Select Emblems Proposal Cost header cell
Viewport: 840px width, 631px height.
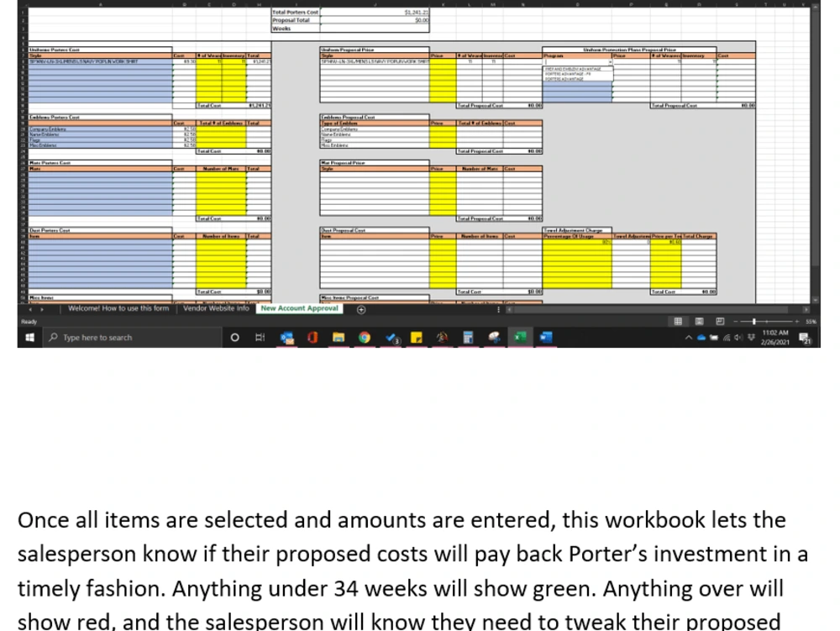point(375,117)
